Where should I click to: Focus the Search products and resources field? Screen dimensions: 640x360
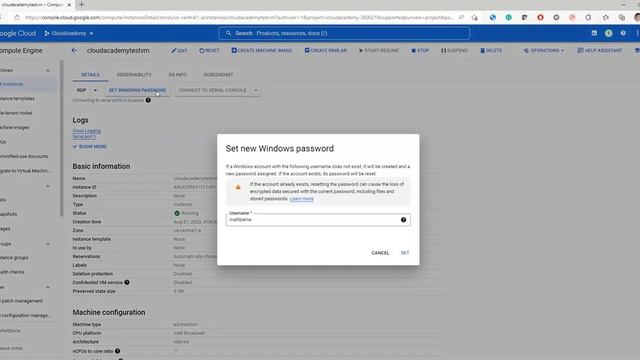[344, 33]
